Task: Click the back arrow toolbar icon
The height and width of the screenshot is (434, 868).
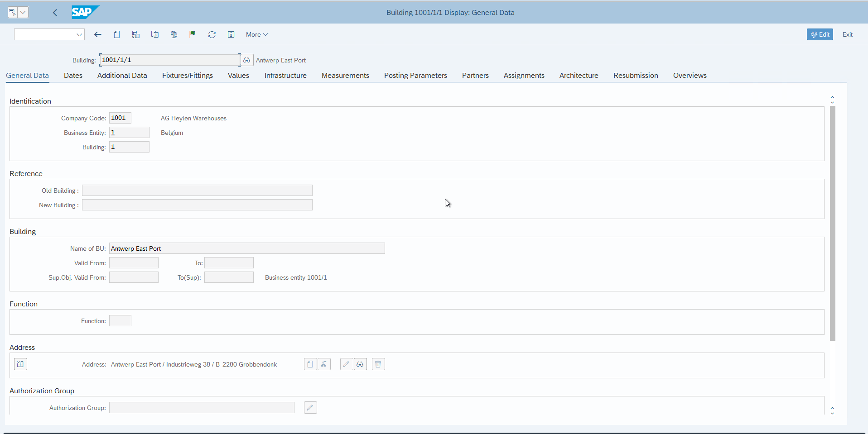Action: click(98, 34)
